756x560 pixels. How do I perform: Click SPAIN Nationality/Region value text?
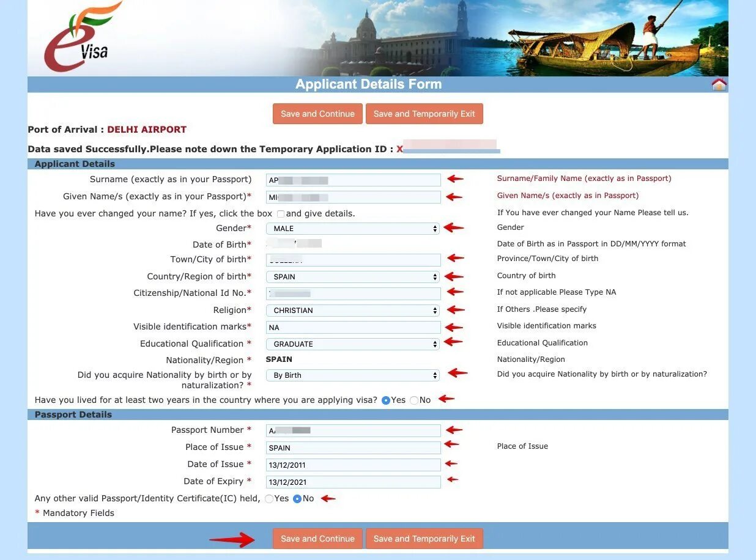click(279, 359)
